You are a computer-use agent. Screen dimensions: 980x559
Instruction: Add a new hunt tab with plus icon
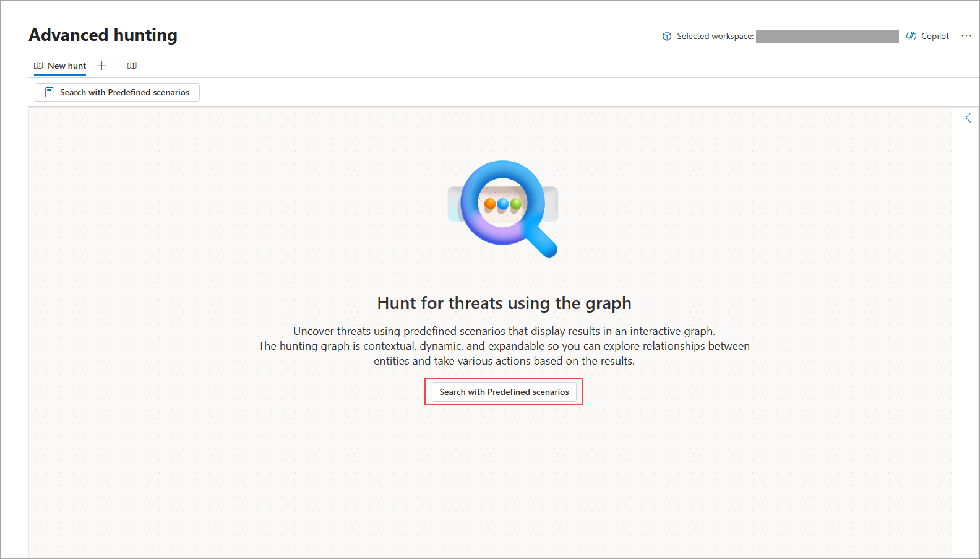[x=102, y=66]
